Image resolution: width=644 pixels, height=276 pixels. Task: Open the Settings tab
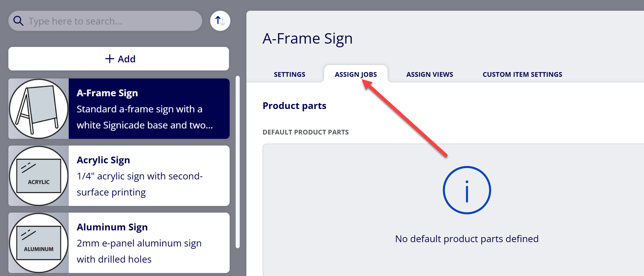(x=289, y=74)
